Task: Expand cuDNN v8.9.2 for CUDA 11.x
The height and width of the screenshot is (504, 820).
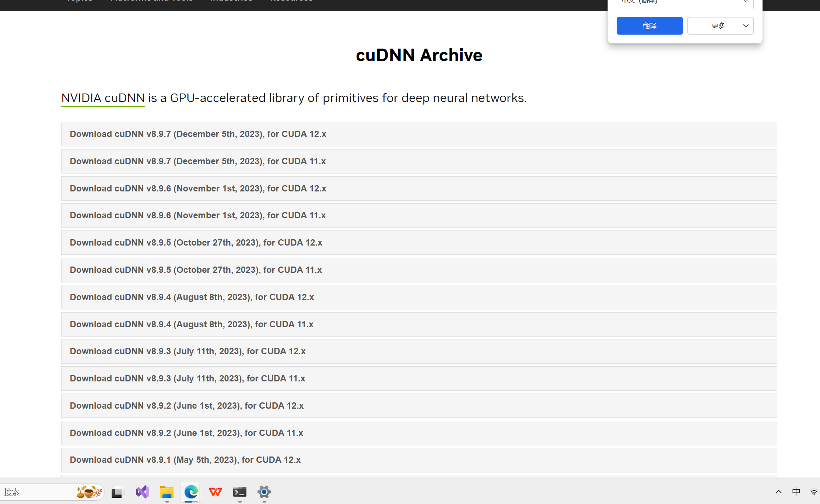Action: (x=419, y=433)
